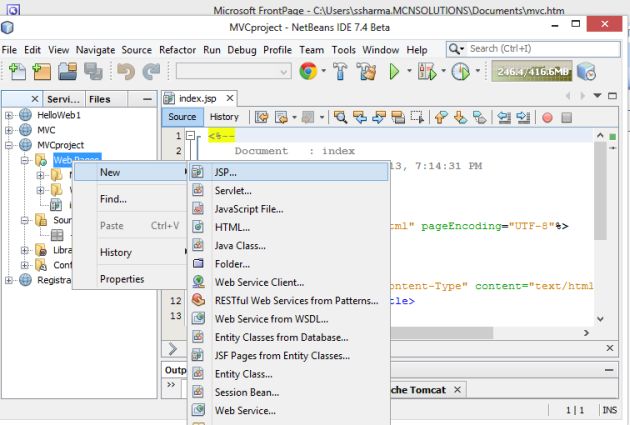Click the editor vertical scrollbar
The width and height of the screenshot is (630, 425).
click(600, 191)
